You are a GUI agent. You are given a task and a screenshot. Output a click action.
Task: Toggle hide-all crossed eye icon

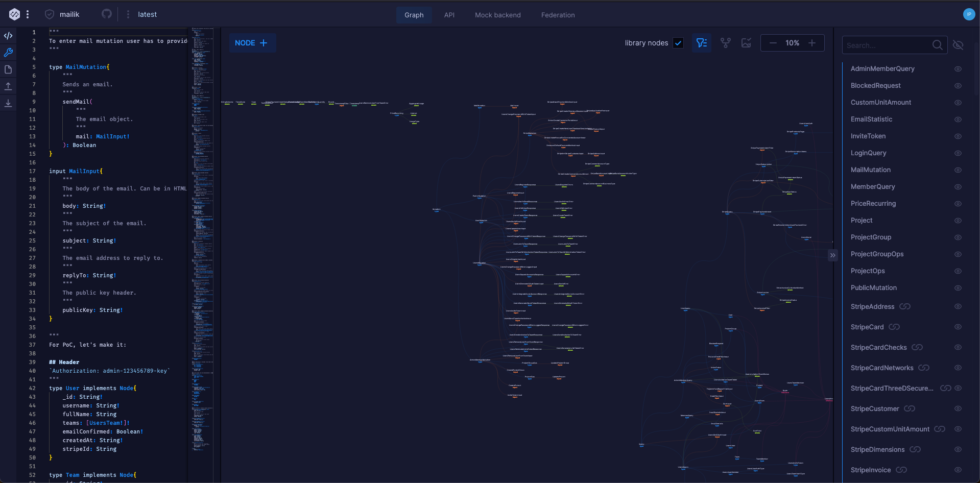(958, 45)
